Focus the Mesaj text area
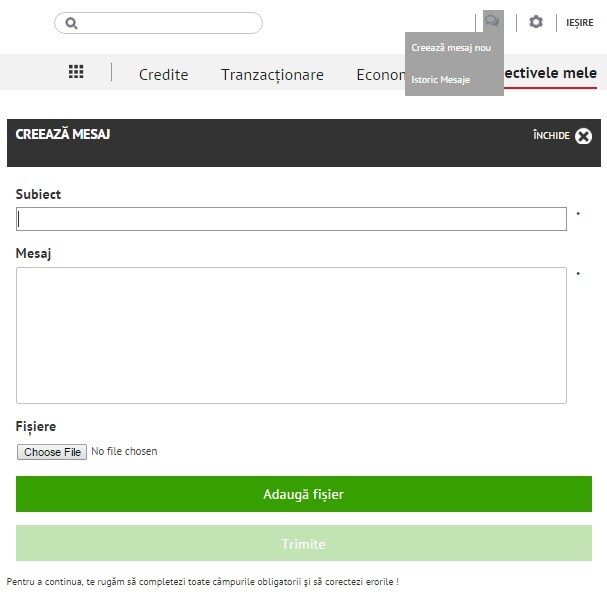The image size is (607, 597). 291,335
